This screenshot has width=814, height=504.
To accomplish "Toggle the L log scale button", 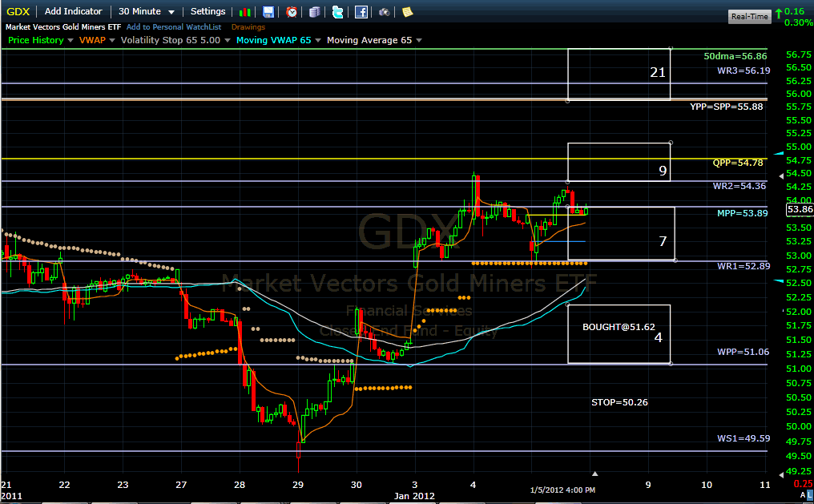I will point(810,495).
